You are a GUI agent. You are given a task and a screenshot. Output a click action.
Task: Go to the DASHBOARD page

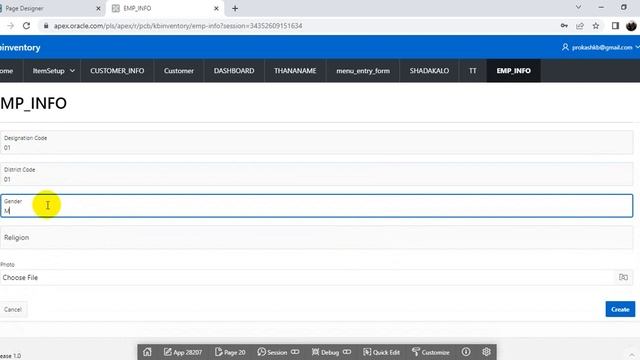pos(234,71)
